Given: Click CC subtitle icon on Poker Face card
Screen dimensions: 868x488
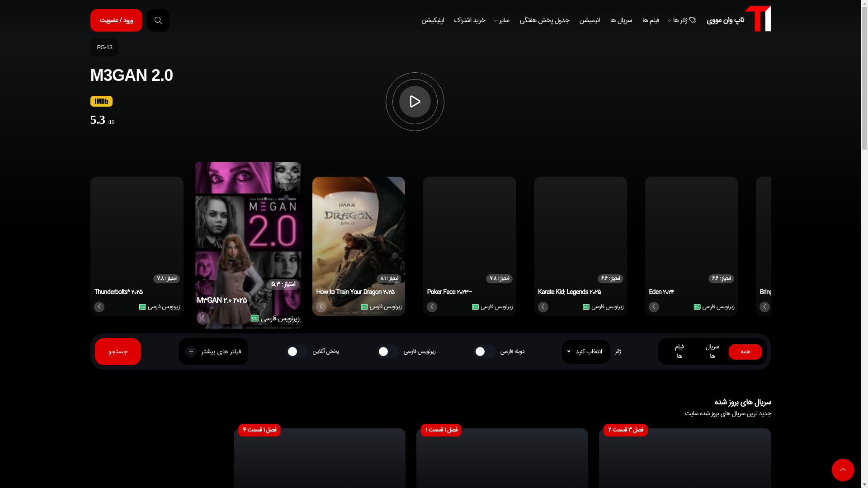Looking at the screenshot, I should [x=476, y=307].
